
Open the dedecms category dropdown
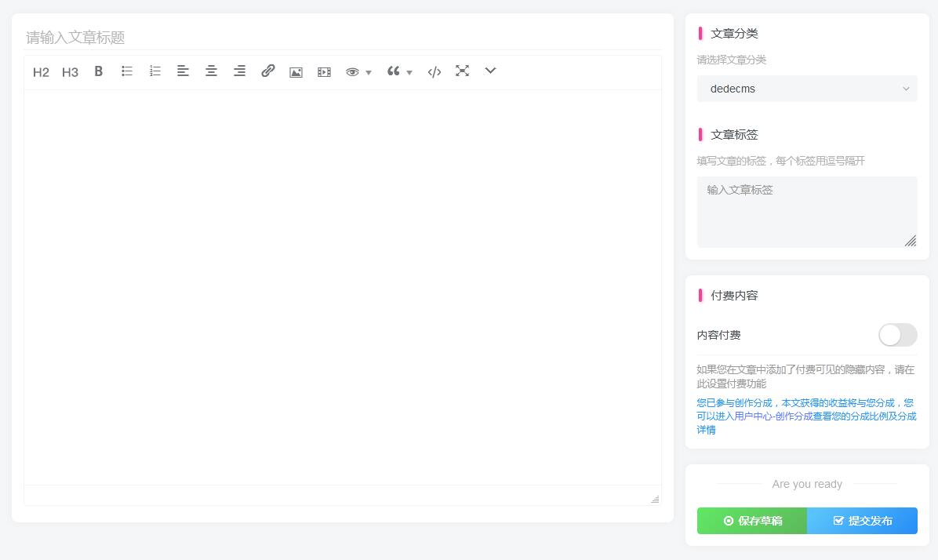807,89
